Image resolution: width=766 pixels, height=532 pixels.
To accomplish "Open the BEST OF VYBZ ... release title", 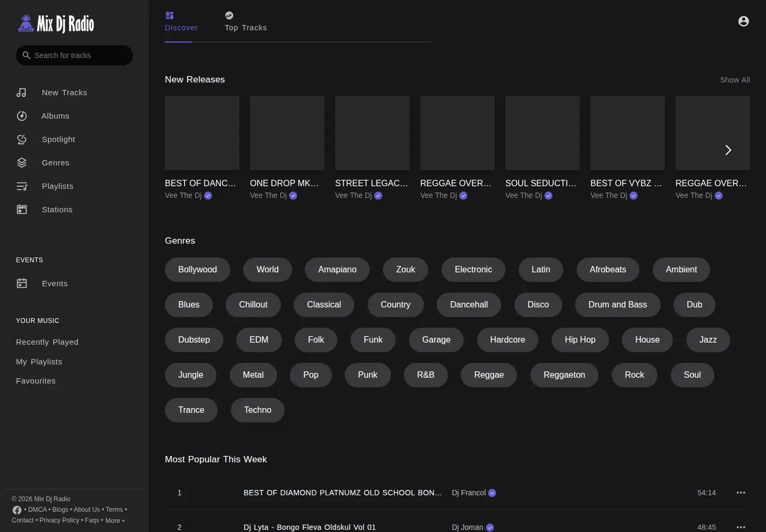I will (627, 183).
